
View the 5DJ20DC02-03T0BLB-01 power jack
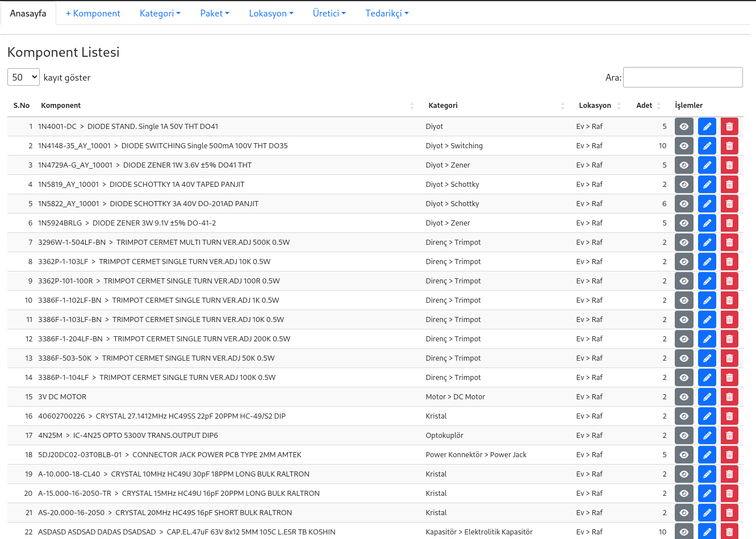point(684,455)
